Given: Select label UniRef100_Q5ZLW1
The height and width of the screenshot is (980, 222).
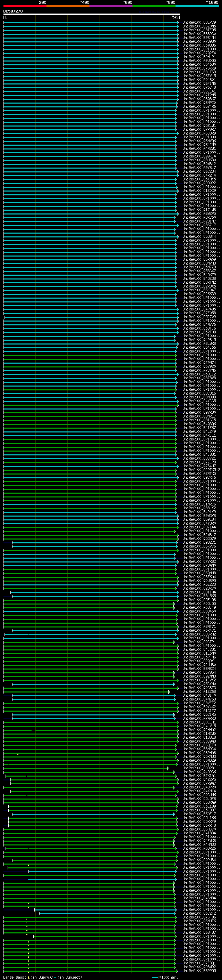Looking at the screenshot, I should coord(199,125).
